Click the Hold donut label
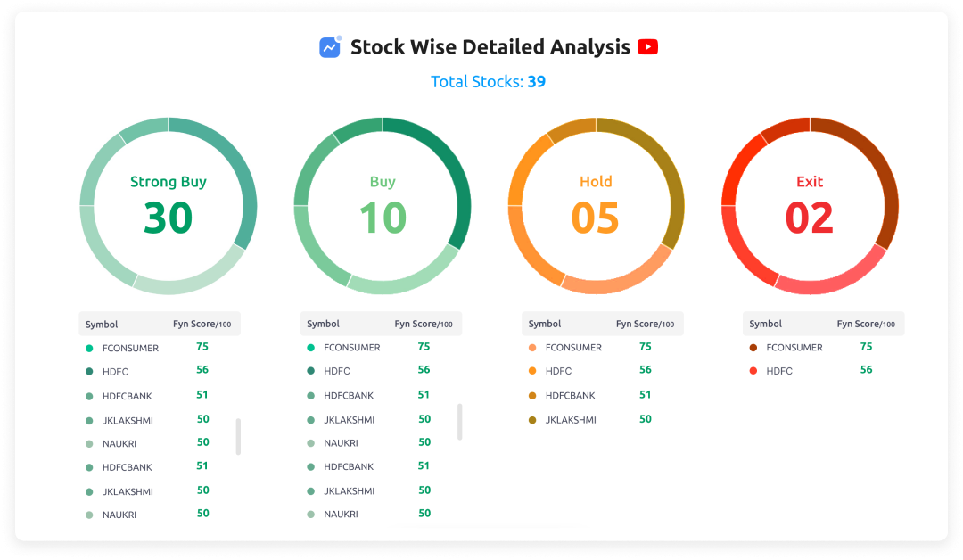963x560 pixels. [596, 182]
